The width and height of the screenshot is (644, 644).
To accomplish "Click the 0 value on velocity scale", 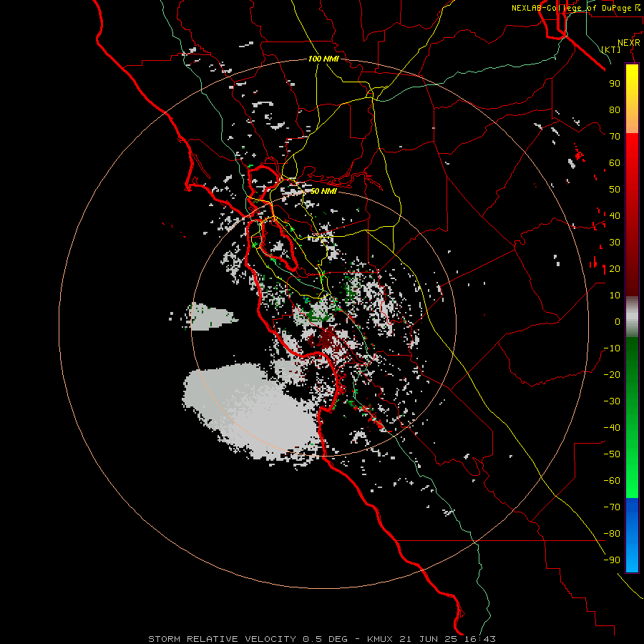I will pyautogui.click(x=618, y=322).
